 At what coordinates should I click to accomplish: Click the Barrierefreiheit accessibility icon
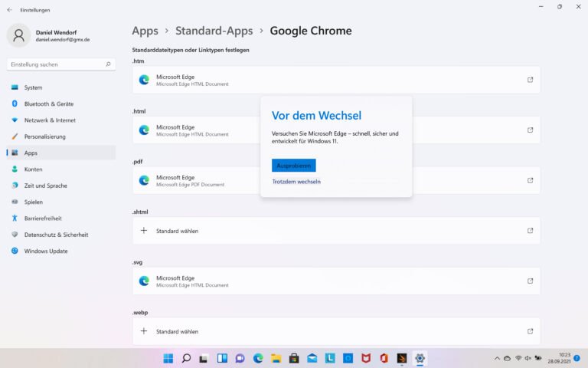pyautogui.click(x=15, y=219)
